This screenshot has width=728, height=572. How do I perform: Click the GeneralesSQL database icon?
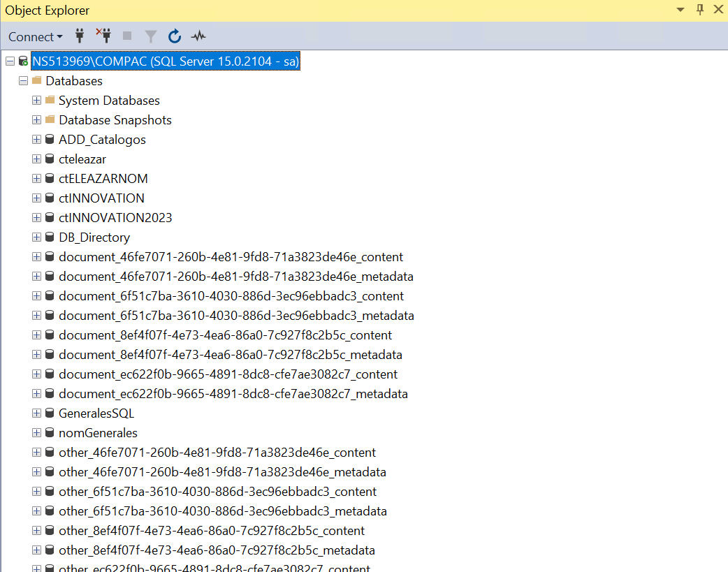tap(50, 413)
